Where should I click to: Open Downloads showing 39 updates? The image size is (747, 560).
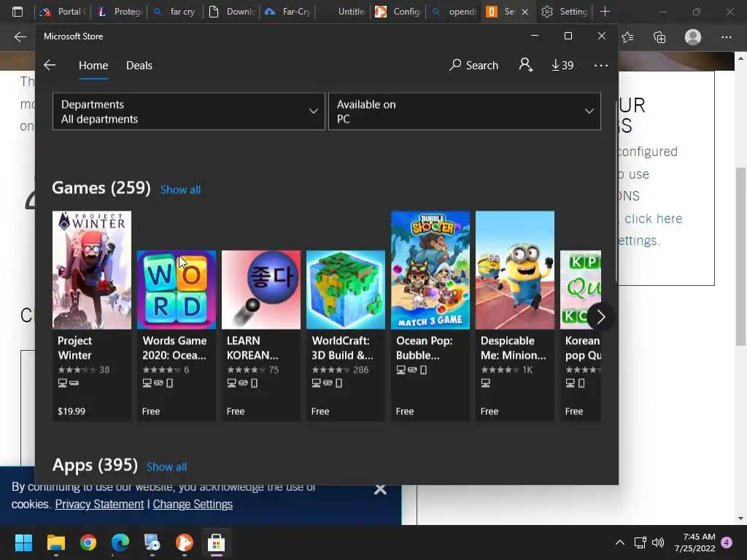pyautogui.click(x=562, y=65)
